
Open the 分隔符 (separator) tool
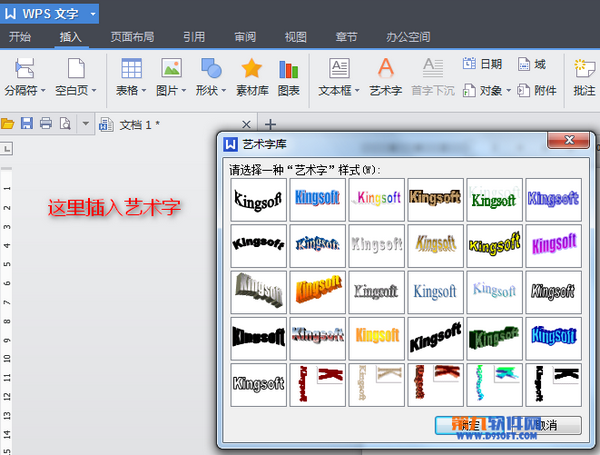[25, 77]
